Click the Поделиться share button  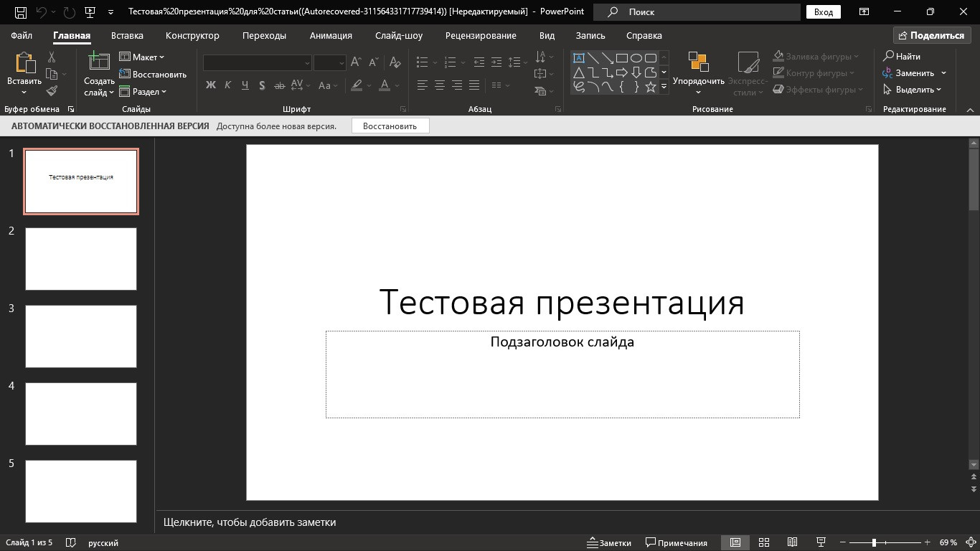click(931, 35)
